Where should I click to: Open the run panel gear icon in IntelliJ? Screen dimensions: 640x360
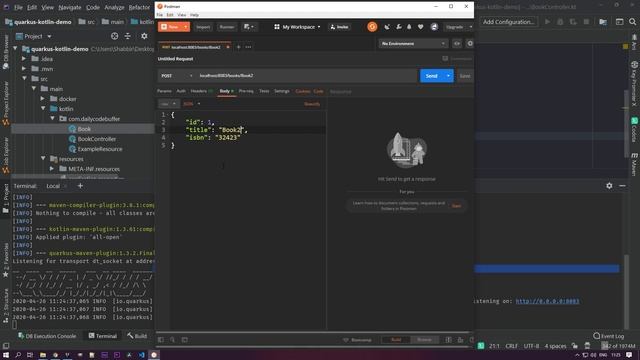pos(609,186)
